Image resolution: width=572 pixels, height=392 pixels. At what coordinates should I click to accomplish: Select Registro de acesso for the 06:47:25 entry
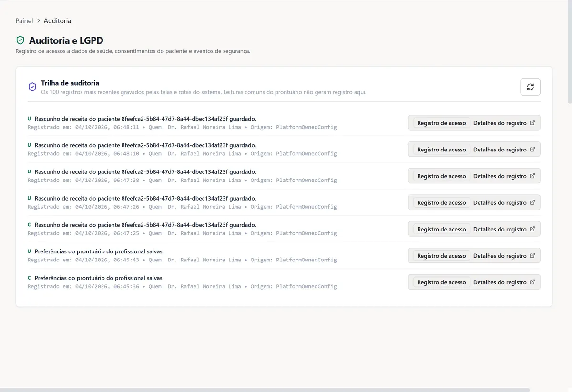pyautogui.click(x=441, y=229)
